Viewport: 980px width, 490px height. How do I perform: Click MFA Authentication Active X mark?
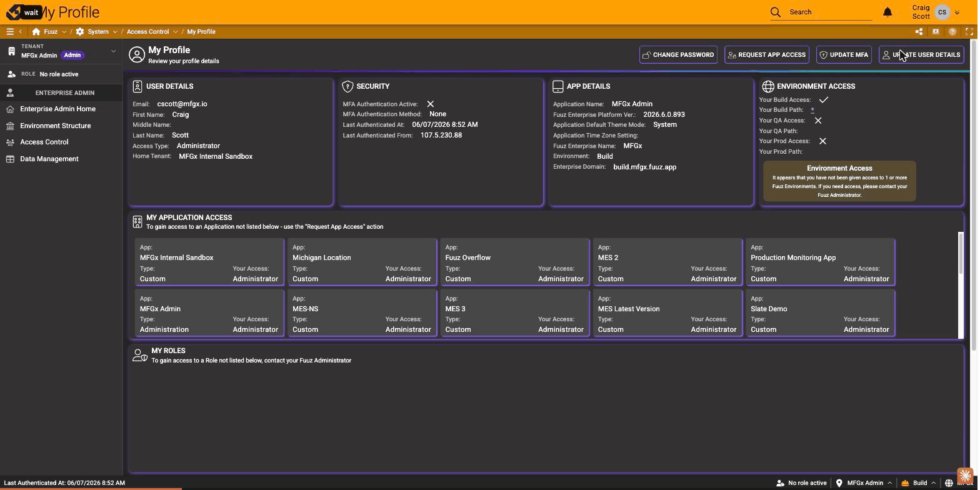click(431, 104)
